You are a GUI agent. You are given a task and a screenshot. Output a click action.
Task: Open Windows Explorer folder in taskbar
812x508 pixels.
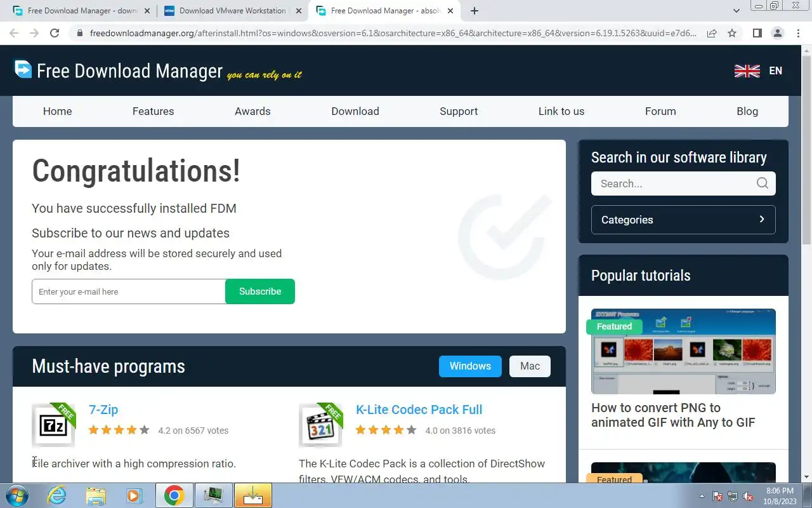click(x=96, y=495)
